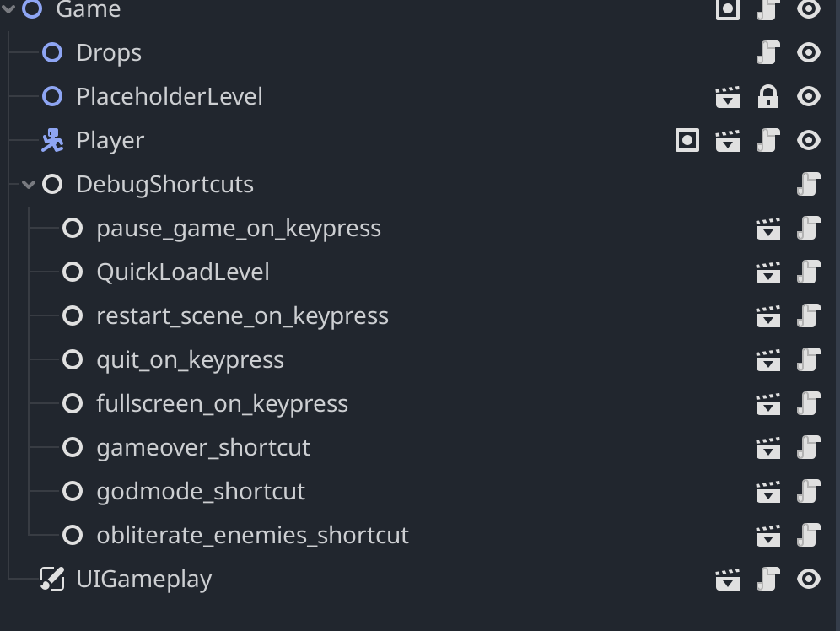Click UIGameplay's control node icon
Image resolution: width=840 pixels, height=631 pixels.
pyautogui.click(x=51, y=579)
